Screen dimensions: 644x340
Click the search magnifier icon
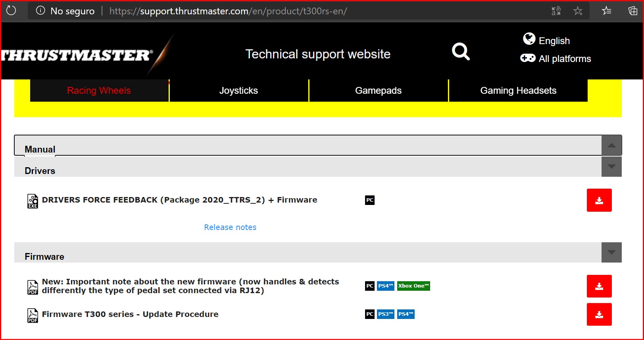461,51
